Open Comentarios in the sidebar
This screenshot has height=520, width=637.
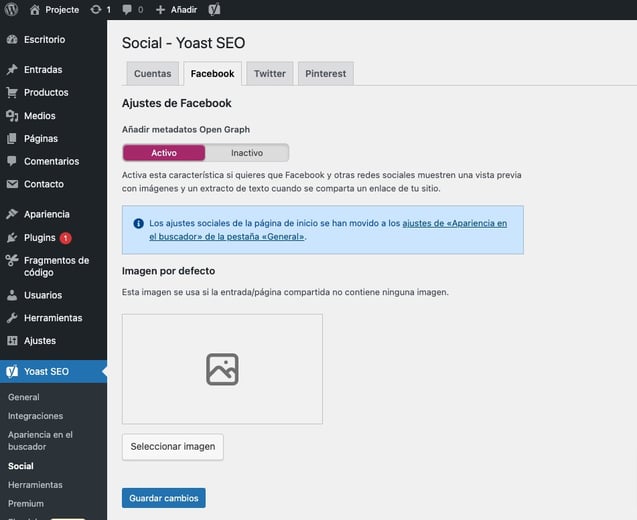click(x=53, y=161)
